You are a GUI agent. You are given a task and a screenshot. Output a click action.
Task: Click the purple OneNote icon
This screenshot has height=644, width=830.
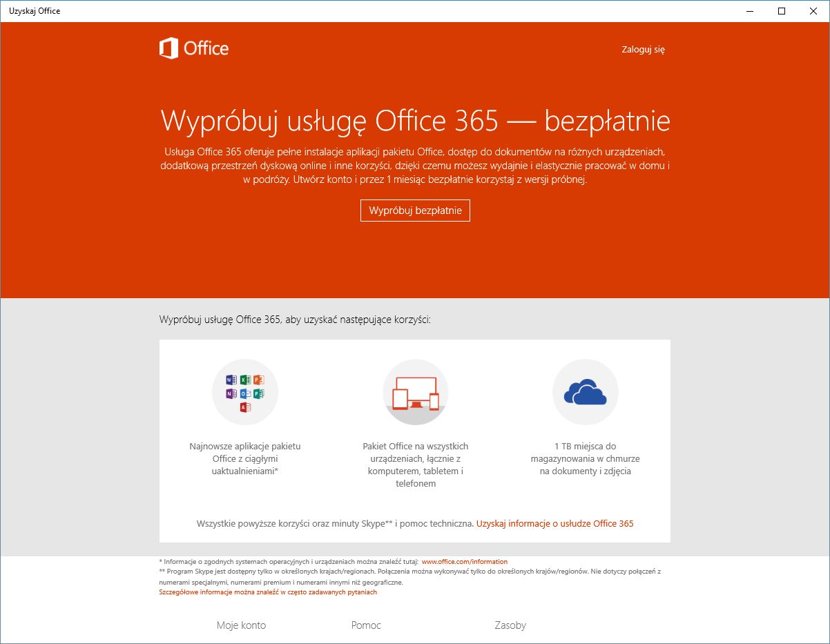pyautogui.click(x=231, y=393)
